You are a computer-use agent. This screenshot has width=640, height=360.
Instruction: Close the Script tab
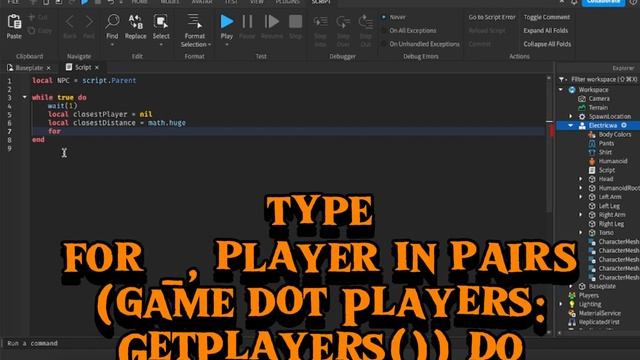(x=97, y=67)
